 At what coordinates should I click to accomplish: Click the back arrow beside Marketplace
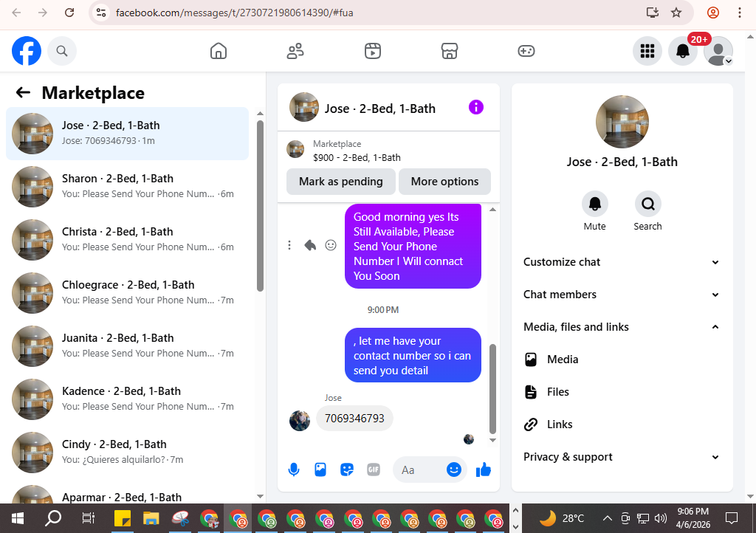[x=23, y=92]
